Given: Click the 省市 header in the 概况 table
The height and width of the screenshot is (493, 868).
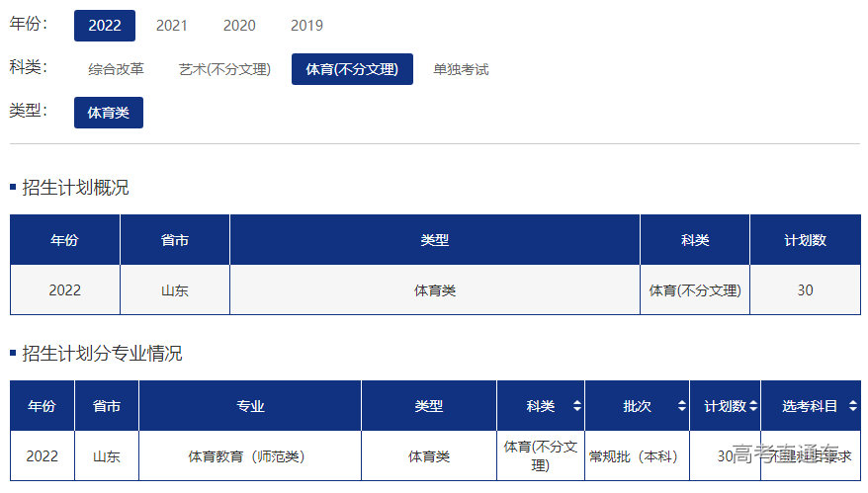Looking at the screenshot, I should click(175, 240).
